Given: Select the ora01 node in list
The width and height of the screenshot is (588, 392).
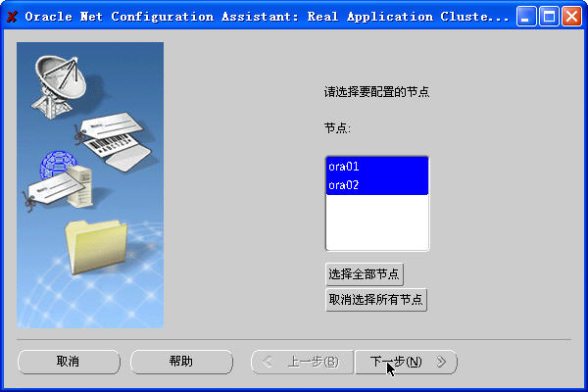Looking at the screenshot, I should coord(377,167).
